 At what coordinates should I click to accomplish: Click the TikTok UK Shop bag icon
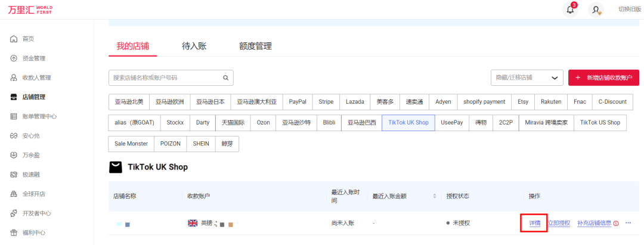click(116, 167)
